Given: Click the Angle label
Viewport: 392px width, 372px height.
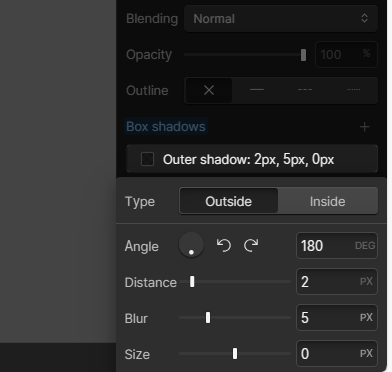Looking at the screenshot, I should point(141,246).
